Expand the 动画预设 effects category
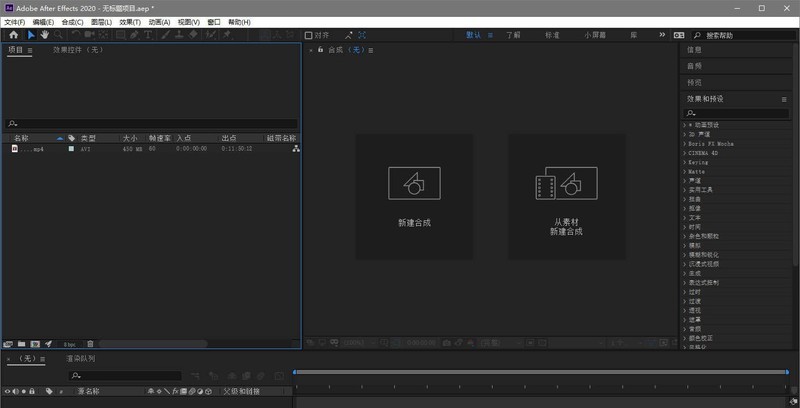The width and height of the screenshot is (800, 408). pos(685,124)
